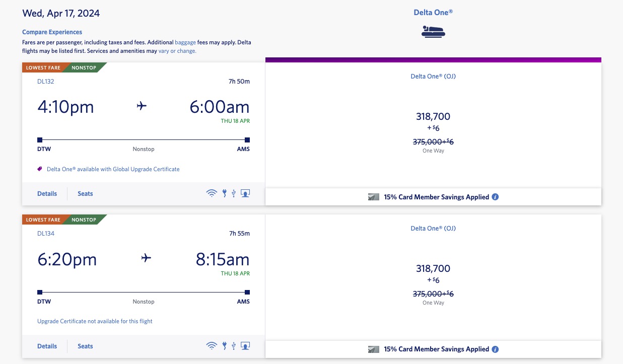Open the Compare Experiences link
This screenshot has width=623, height=364.
(52, 32)
